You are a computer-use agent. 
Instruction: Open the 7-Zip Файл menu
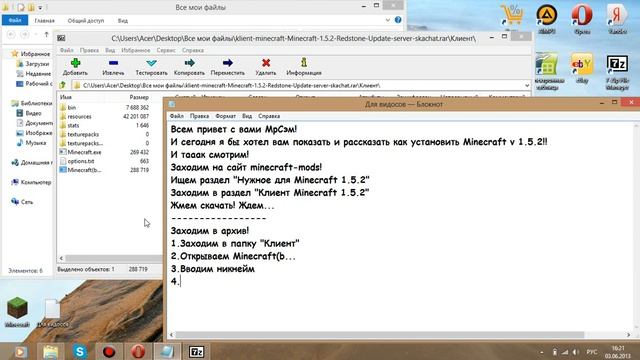(67, 50)
